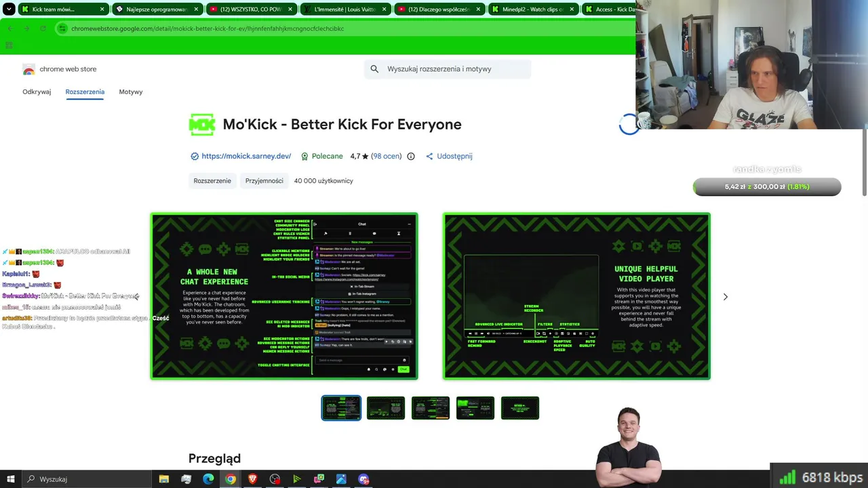Search extensions and themes field

coord(448,69)
